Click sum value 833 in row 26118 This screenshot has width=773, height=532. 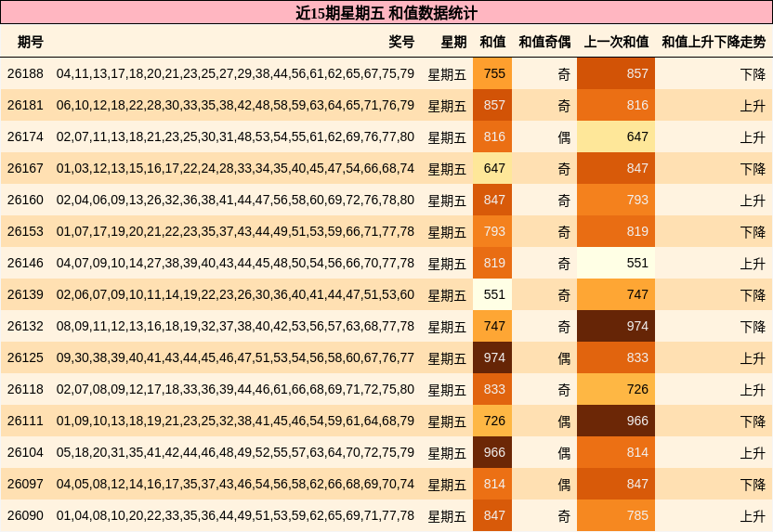click(492, 389)
